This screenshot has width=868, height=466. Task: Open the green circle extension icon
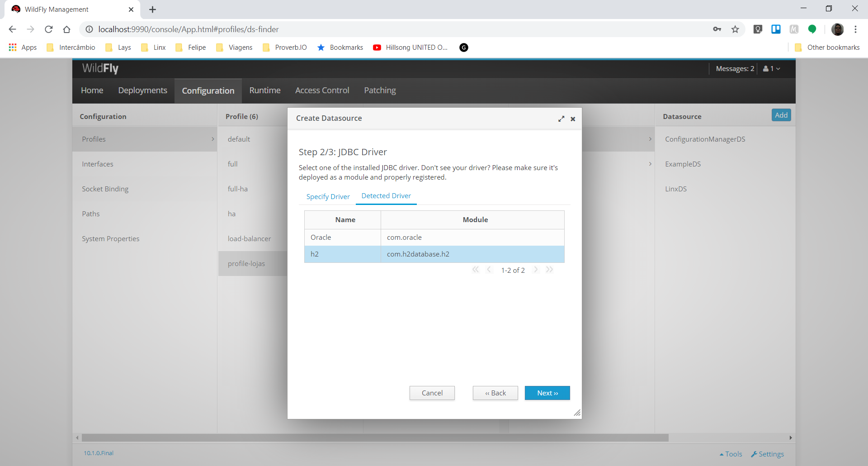[812, 29]
